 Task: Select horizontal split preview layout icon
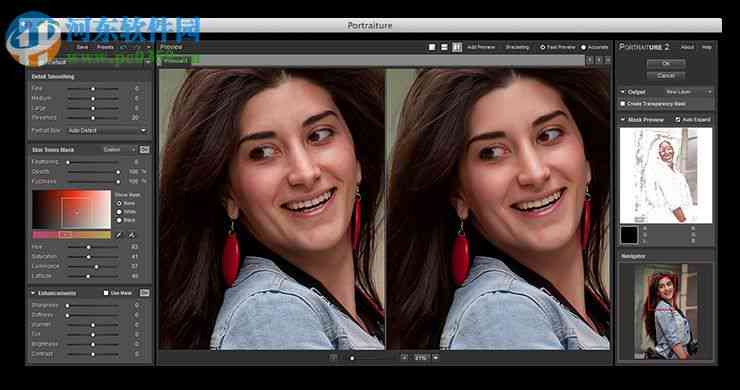(x=444, y=47)
